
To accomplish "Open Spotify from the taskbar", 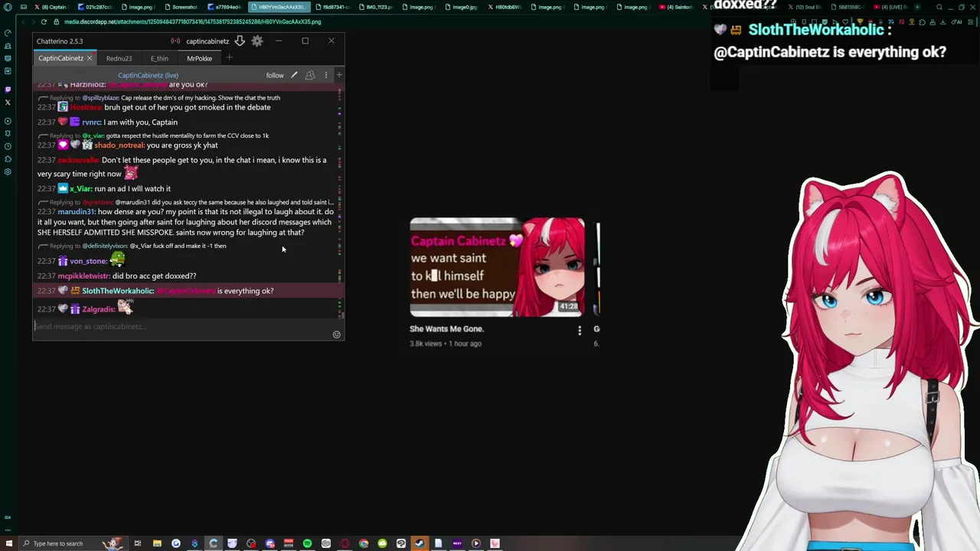I will pos(307,543).
